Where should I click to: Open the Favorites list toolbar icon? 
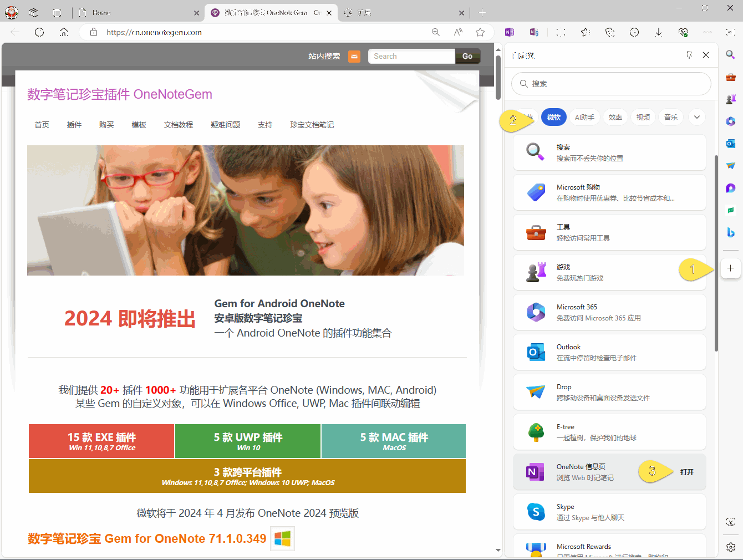586,32
